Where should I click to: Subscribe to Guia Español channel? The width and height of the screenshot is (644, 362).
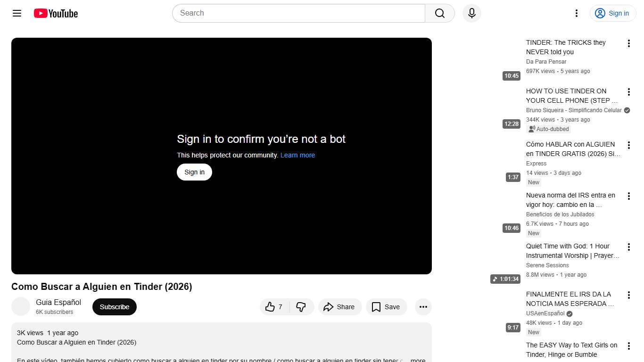tap(114, 307)
